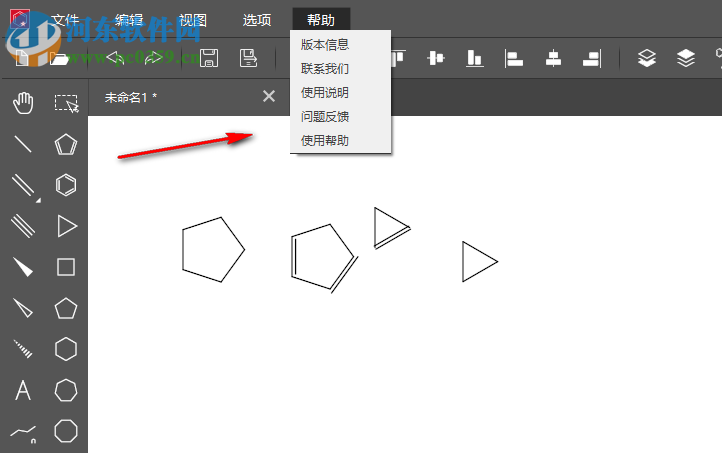Open the 选项 menu
Screen dimensions: 722x453
tap(256, 20)
